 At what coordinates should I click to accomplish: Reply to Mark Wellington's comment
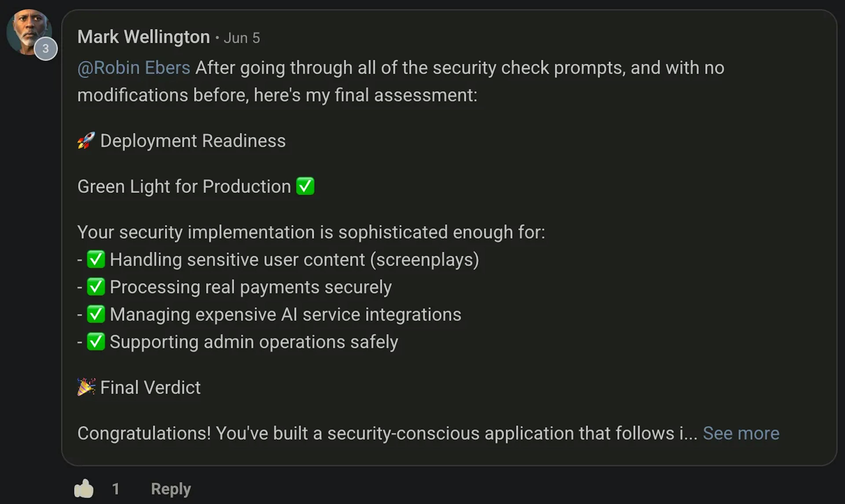click(171, 489)
